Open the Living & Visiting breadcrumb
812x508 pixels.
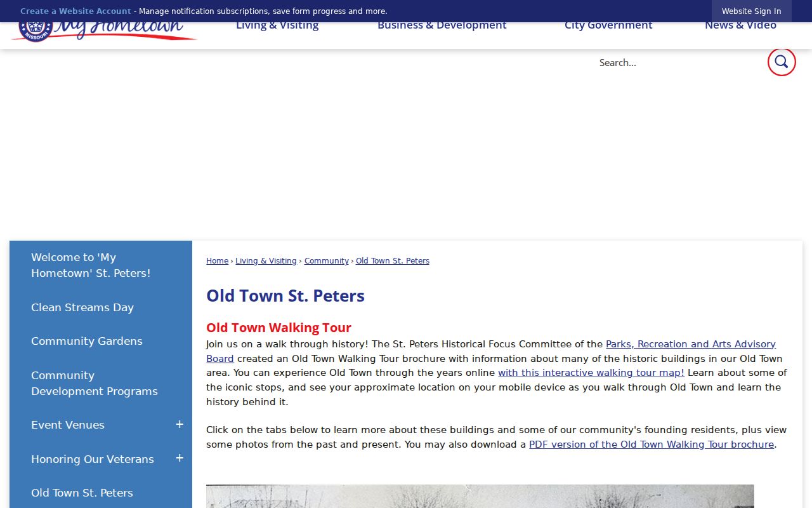point(266,261)
